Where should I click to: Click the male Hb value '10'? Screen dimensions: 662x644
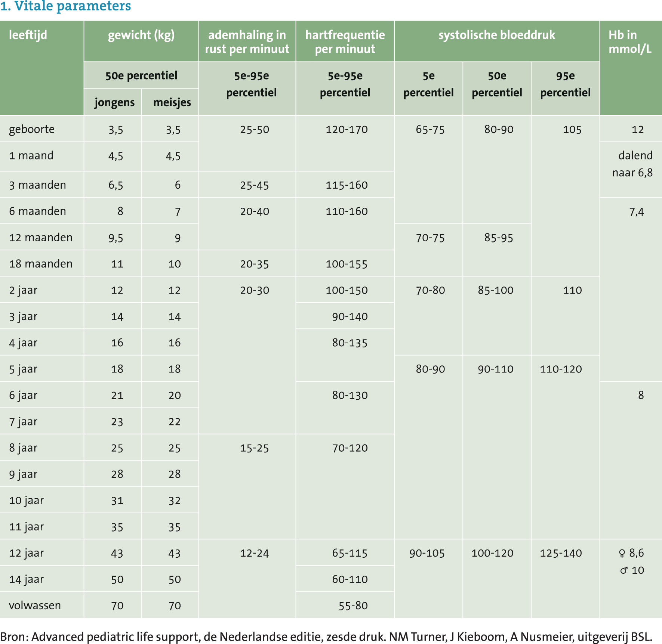(x=638, y=570)
